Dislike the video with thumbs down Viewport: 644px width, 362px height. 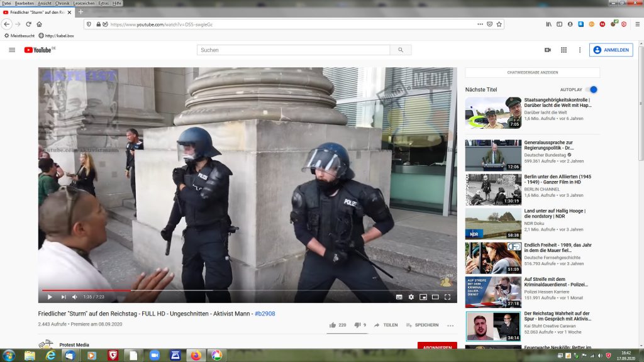point(357,325)
